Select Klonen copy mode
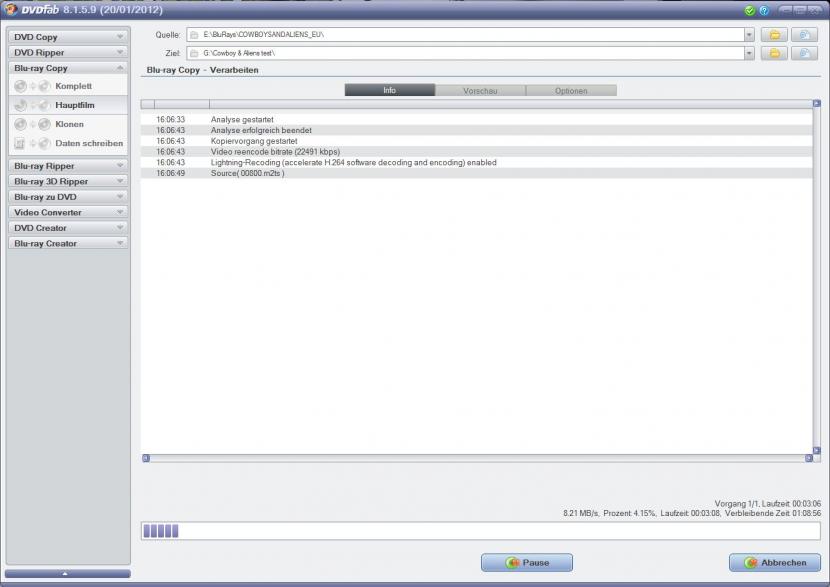Screen dimensions: 830x587 pyautogui.click(x=68, y=124)
